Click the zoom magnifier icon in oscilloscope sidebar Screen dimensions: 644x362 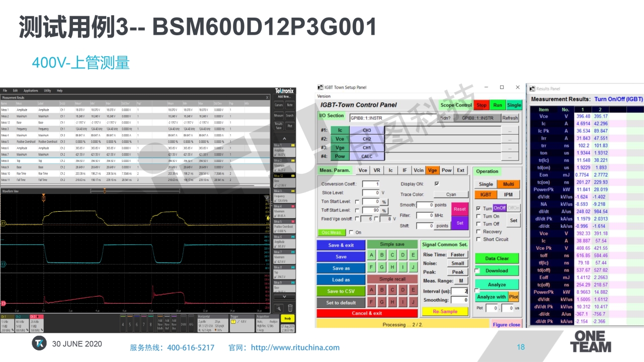tap(279, 308)
